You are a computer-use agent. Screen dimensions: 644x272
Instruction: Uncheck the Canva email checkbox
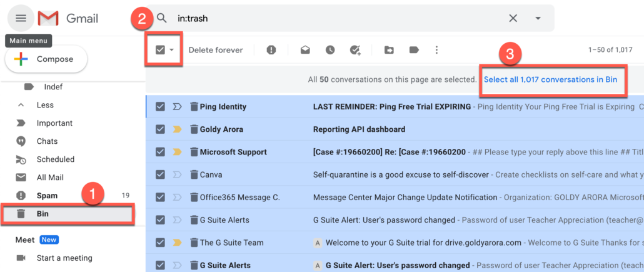160,174
